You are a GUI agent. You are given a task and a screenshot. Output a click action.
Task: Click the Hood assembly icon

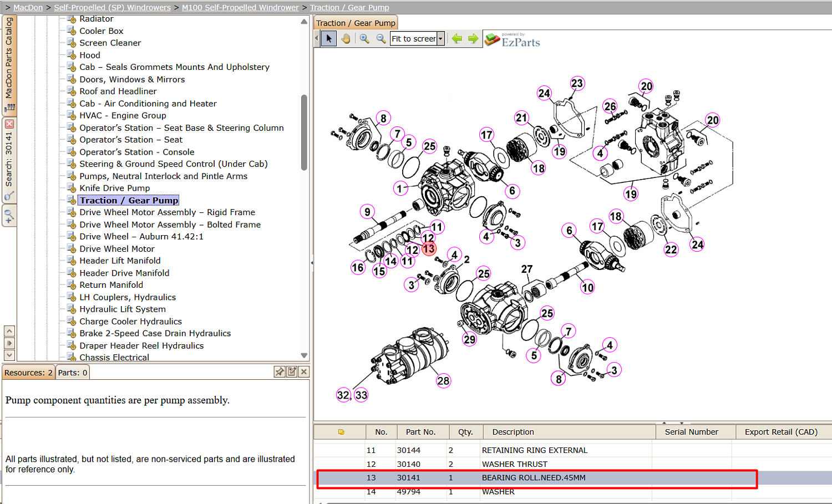point(72,55)
